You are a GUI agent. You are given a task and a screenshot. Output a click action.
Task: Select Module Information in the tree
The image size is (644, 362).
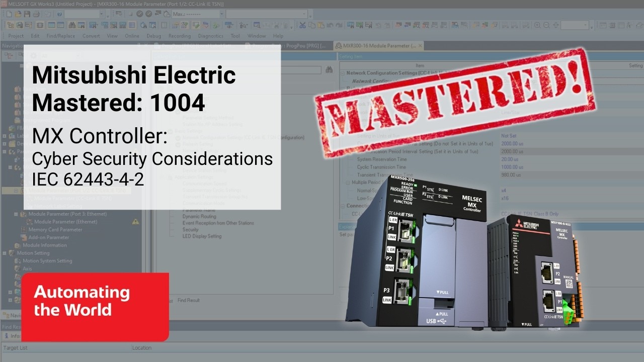[x=45, y=245]
